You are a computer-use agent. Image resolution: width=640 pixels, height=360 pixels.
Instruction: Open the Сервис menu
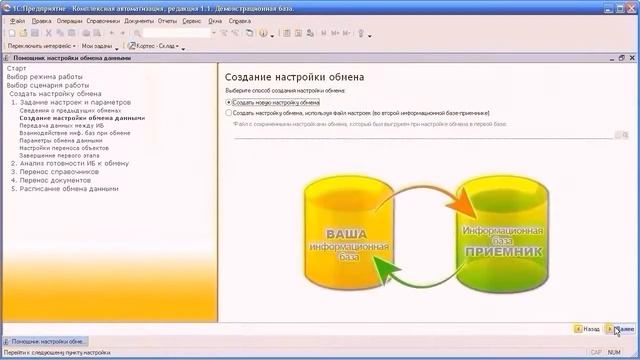tap(191, 21)
